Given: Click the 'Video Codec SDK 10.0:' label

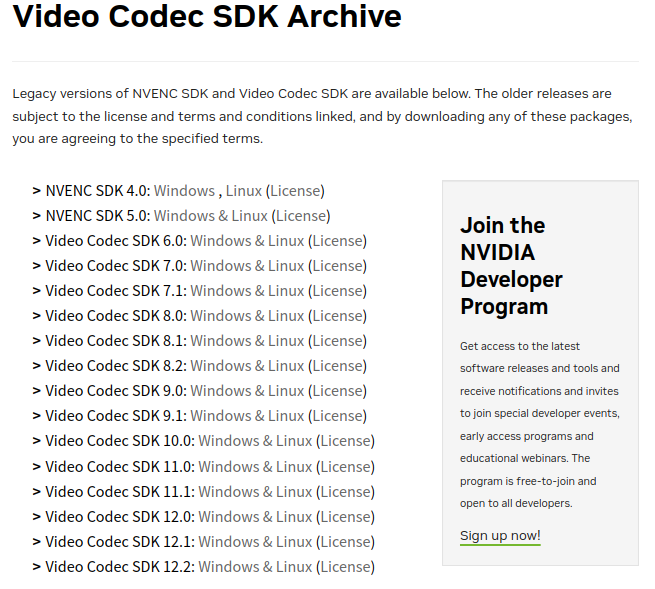Looking at the screenshot, I should click(x=120, y=442).
